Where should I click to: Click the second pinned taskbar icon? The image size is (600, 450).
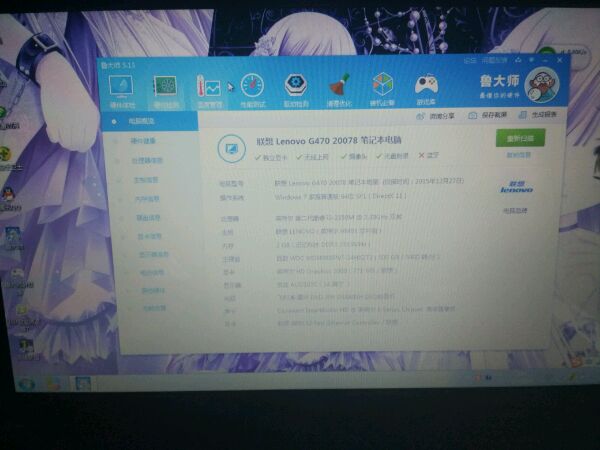tap(53, 383)
